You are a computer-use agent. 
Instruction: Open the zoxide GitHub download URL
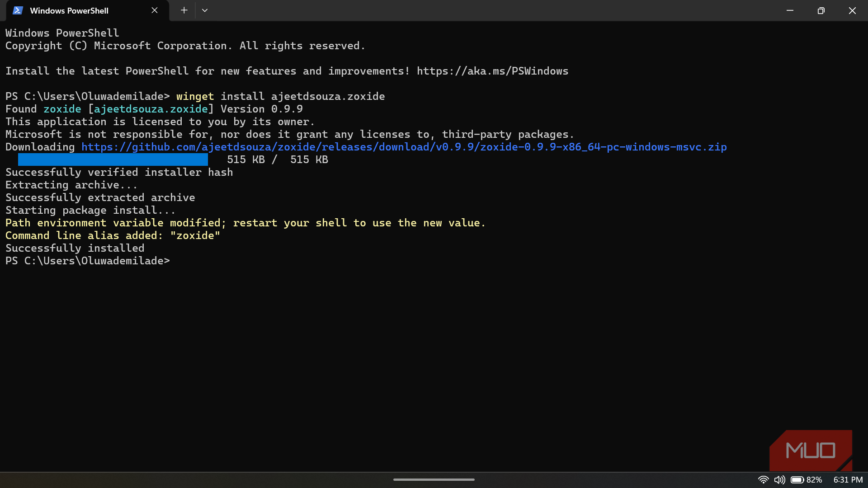(x=404, y=147)
